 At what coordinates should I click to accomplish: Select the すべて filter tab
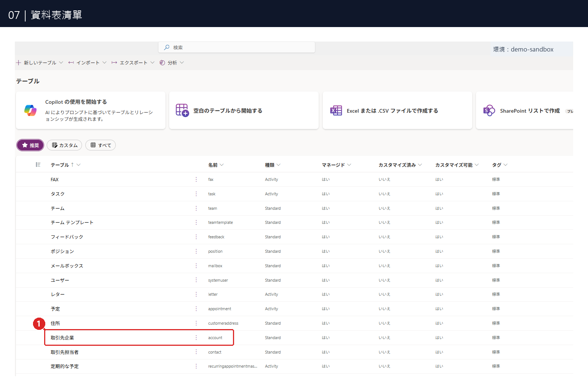[x=101, y=145]
